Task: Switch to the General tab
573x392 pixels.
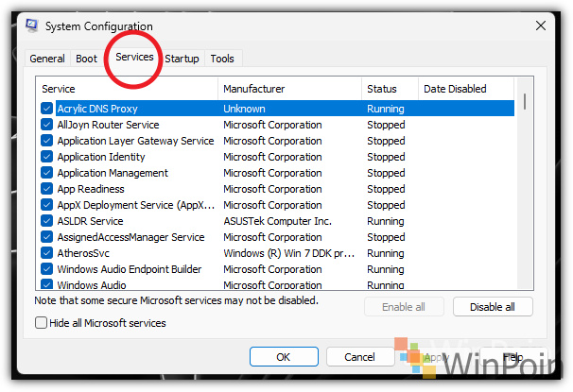Action: [x=47, y=59]
